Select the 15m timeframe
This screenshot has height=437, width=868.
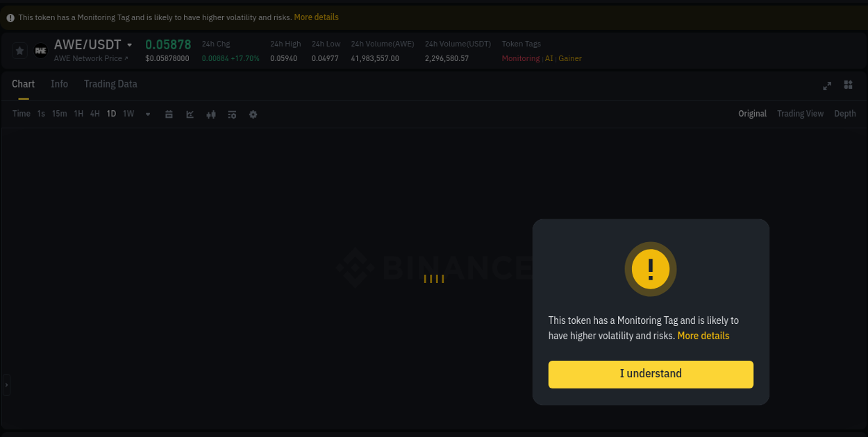59,113
